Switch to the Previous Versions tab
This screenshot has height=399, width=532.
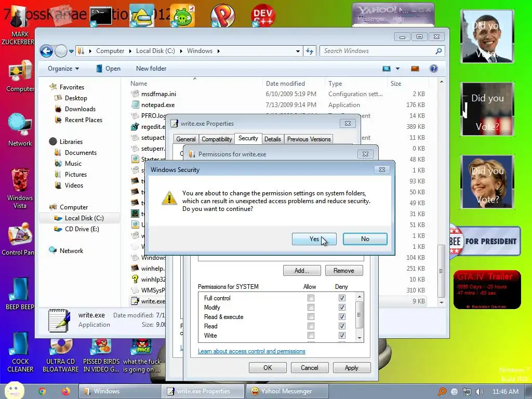309,139
